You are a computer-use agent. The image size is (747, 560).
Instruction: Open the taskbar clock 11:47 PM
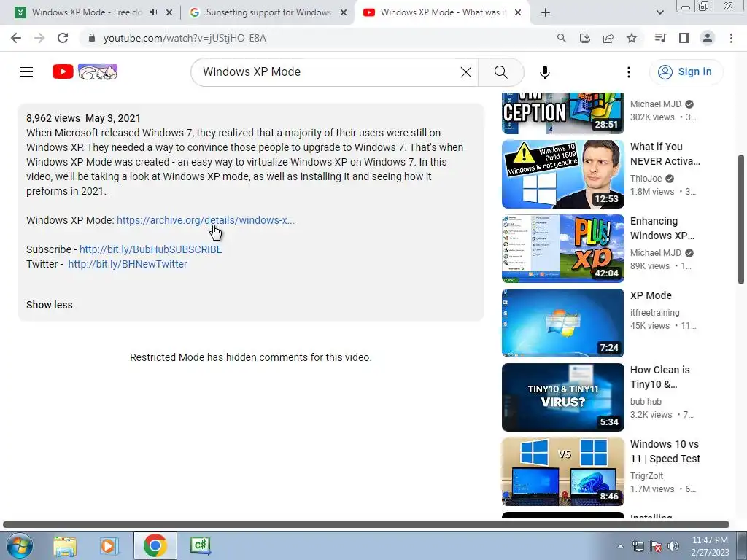pos(710,546)
